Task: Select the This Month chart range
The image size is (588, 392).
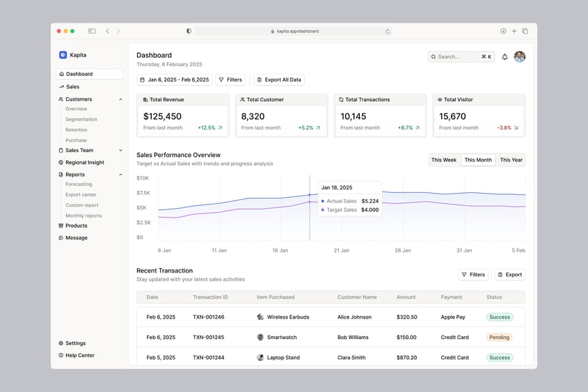Action: tap(478, 160)
